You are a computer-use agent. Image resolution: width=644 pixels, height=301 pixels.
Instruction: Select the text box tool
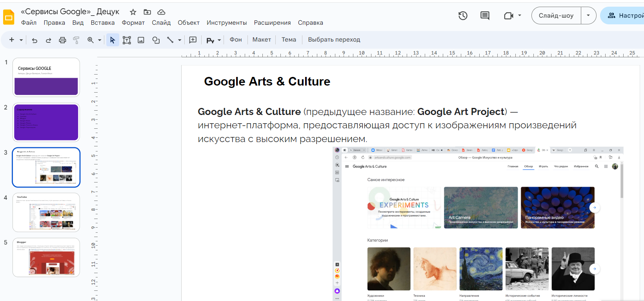click(x=127, y=40)
